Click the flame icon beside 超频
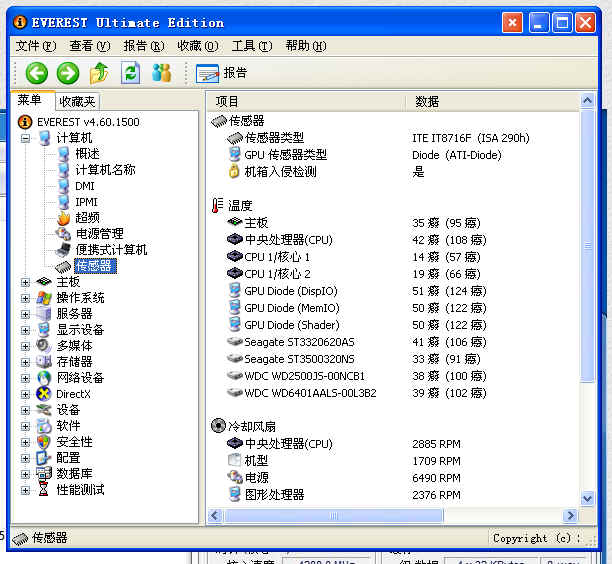Image resolution: width=612 pixels, height=564 pixels. 64,218
